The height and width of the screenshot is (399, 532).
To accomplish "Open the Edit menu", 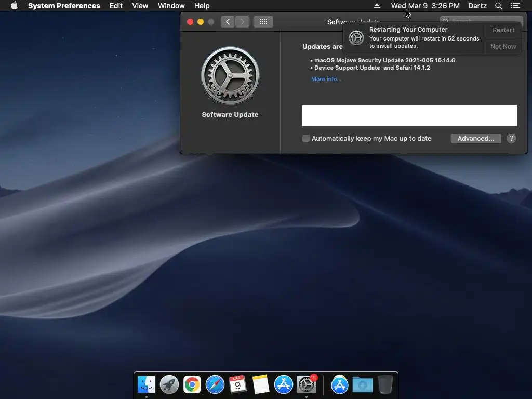I will click(116, 6).
